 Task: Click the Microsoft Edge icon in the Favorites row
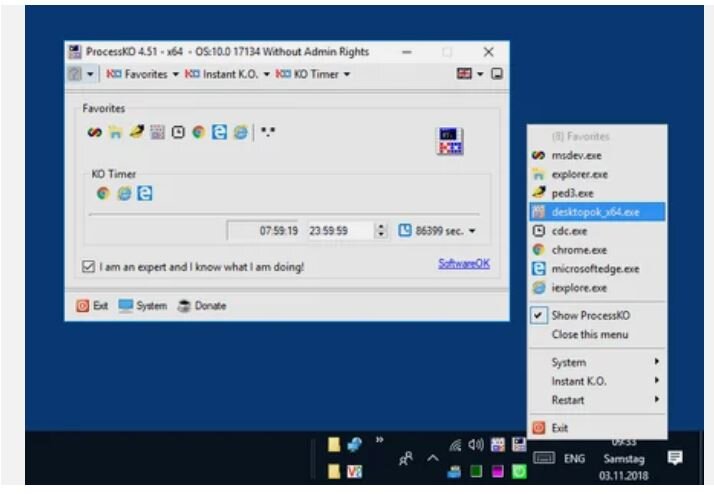pyautogui.click(x=219, y=132)
